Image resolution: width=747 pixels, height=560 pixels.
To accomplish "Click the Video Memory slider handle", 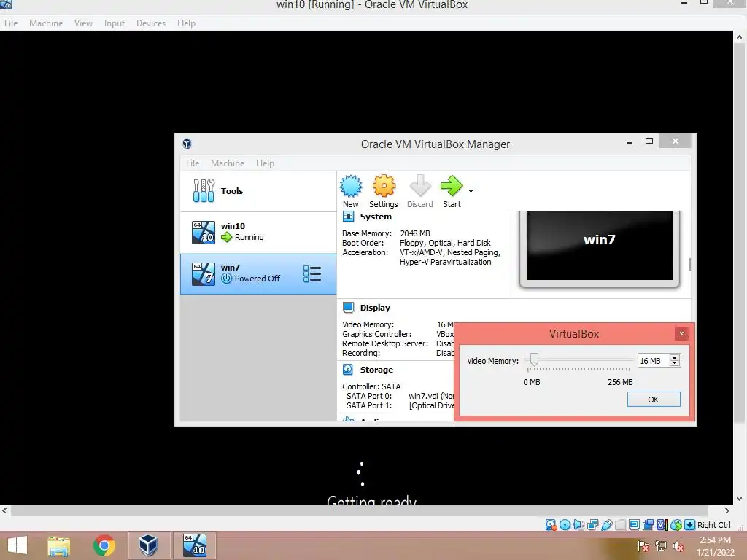I will click(x=534, y=359).
